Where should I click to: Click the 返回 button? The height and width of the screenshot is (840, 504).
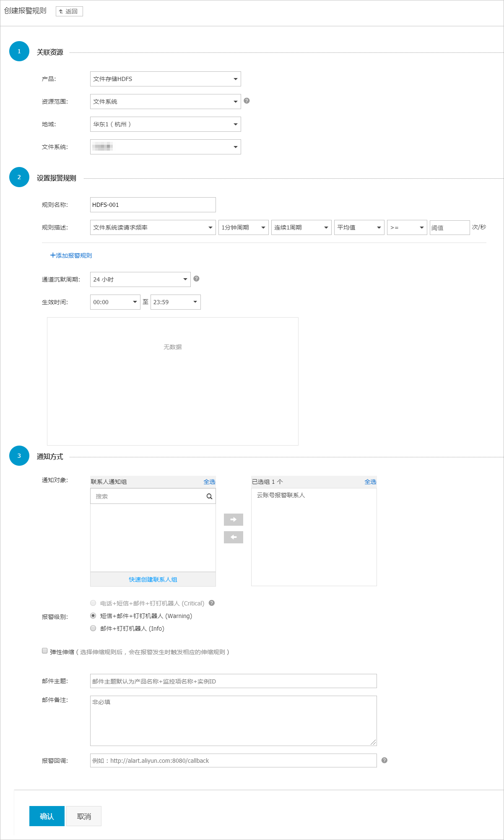tap(69, 11)
